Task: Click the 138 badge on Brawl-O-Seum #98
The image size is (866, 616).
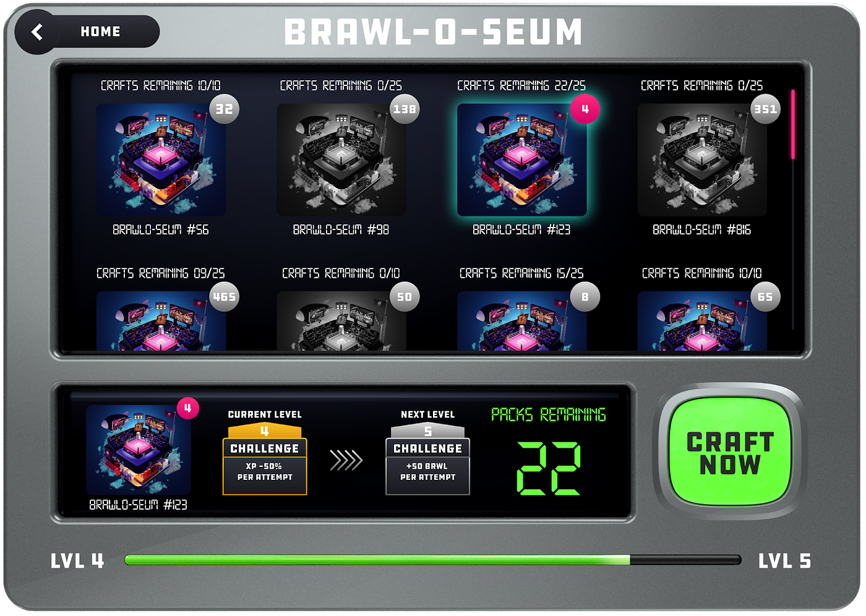Action: coord(405,109)
